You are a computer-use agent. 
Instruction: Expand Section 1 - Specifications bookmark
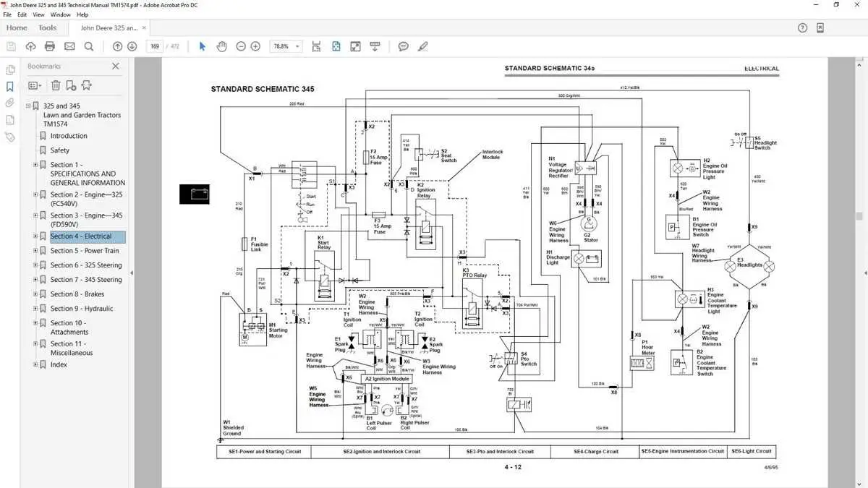click(35, 165)
